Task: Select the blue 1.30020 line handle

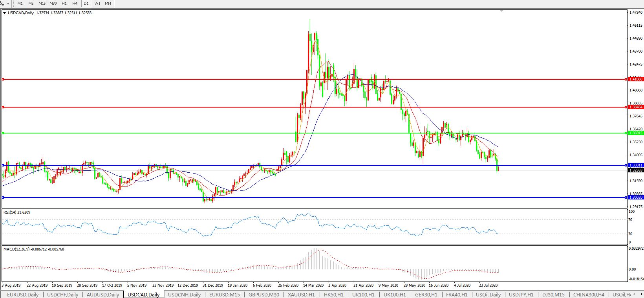Action: [x=3, y=197]
